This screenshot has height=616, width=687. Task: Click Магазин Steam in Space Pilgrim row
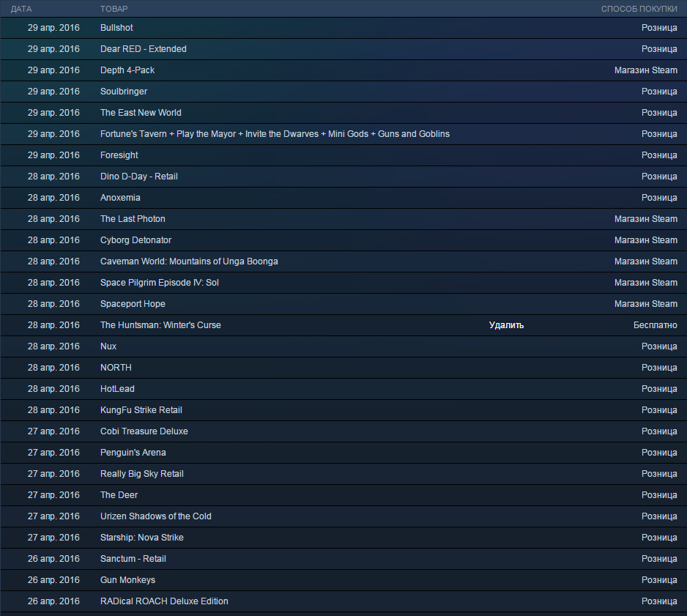[x=646, y=283]
